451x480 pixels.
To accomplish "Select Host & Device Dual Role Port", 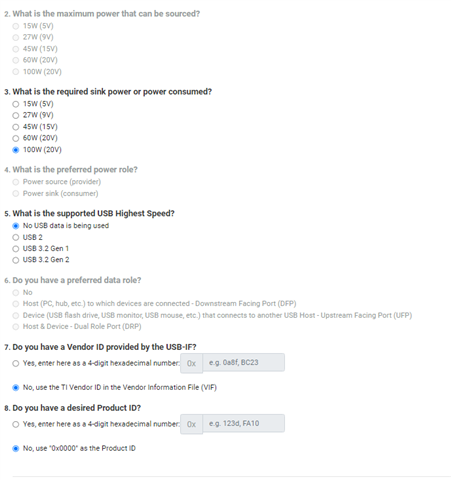I will (x=16, y=327).
